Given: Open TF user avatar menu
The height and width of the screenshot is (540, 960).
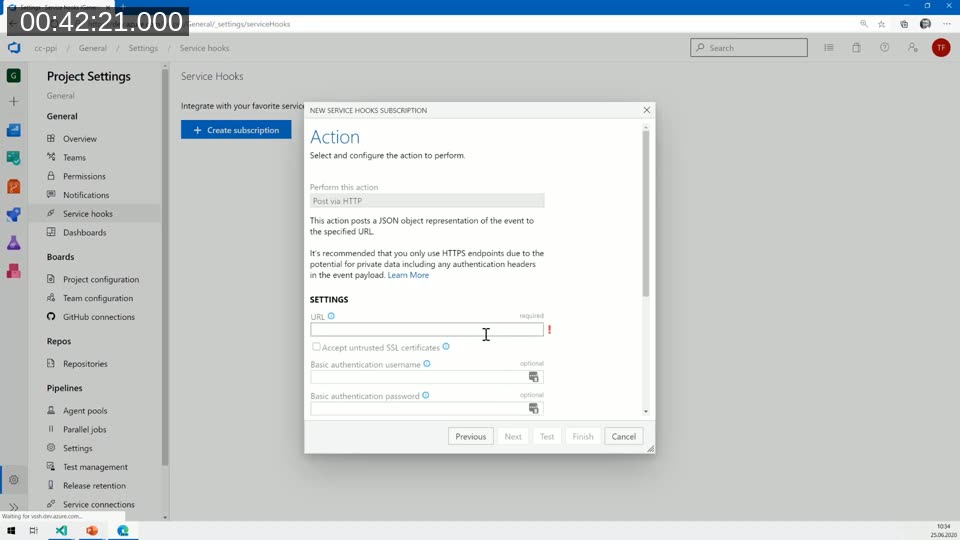Looking at the screenshot, I should [941, 48].
